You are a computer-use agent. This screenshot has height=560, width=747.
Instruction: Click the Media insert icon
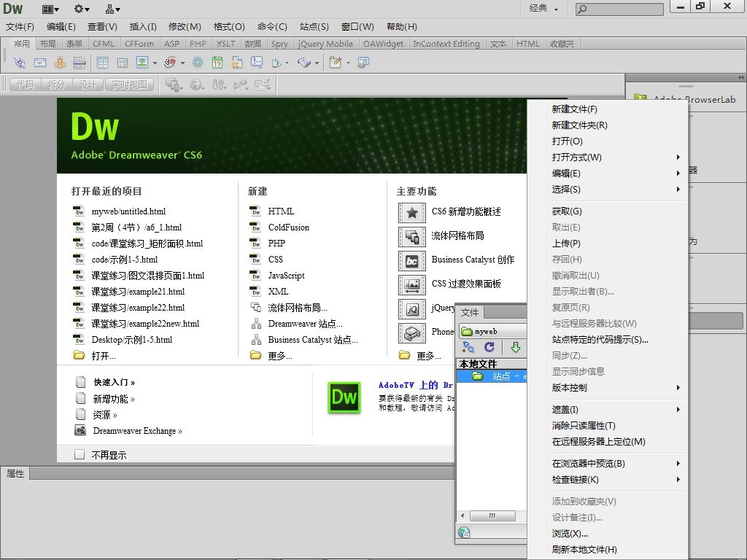tap(170, 62)
